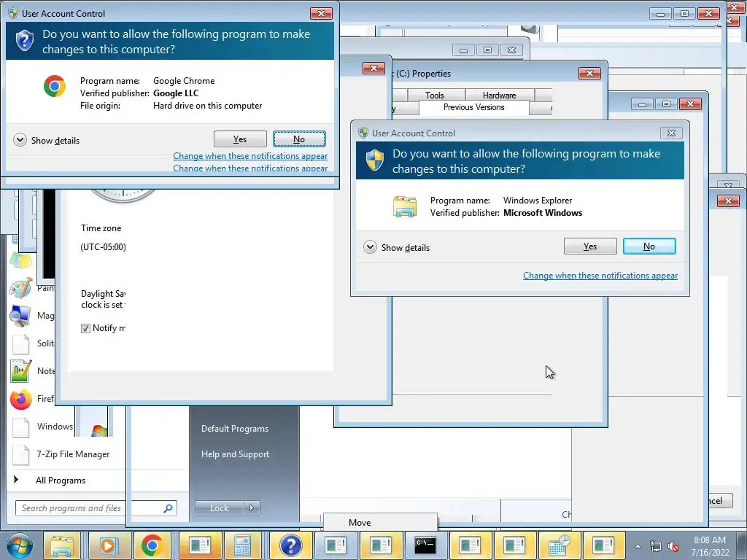
Task: Launch Sticky Notes from the Start menu
Action: coord(21,261)
